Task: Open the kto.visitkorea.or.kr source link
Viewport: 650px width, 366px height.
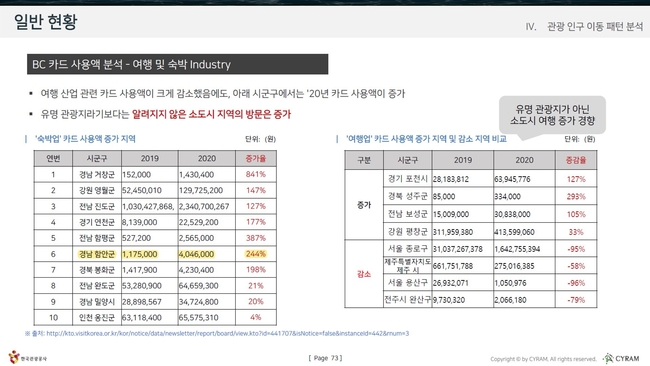Action: pyautogui.click(x=227, y=333)
